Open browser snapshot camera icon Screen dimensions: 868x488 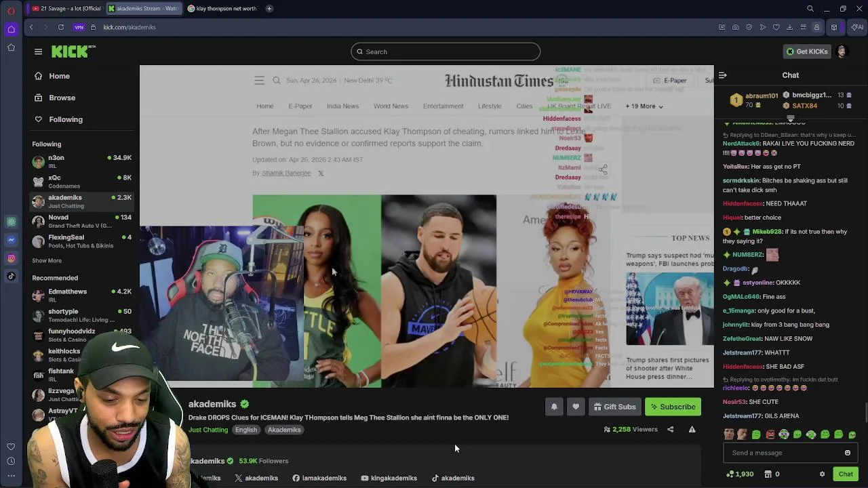click(735, 27)
